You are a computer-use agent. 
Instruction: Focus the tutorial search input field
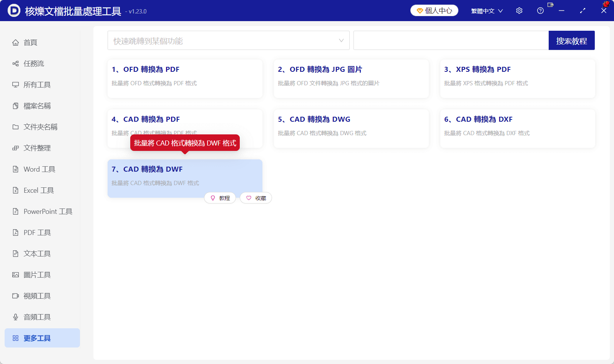click(x=451, y=40)
